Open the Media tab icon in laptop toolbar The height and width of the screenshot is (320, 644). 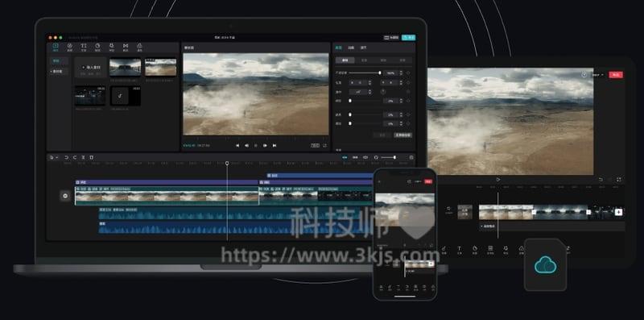point(56,47)
